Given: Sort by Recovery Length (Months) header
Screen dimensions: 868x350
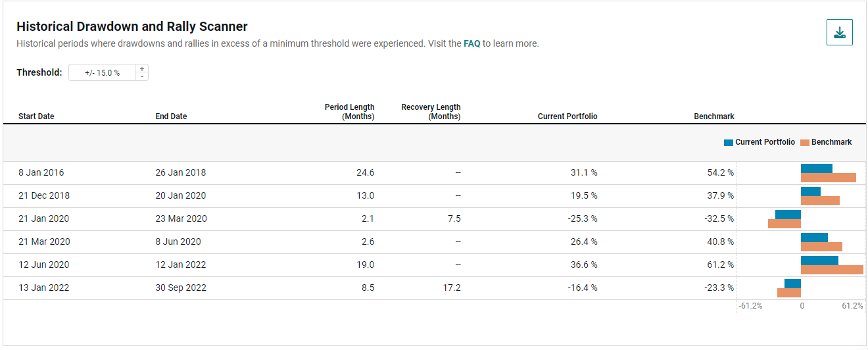Looking at the screenshot, I should pos(431,112).
